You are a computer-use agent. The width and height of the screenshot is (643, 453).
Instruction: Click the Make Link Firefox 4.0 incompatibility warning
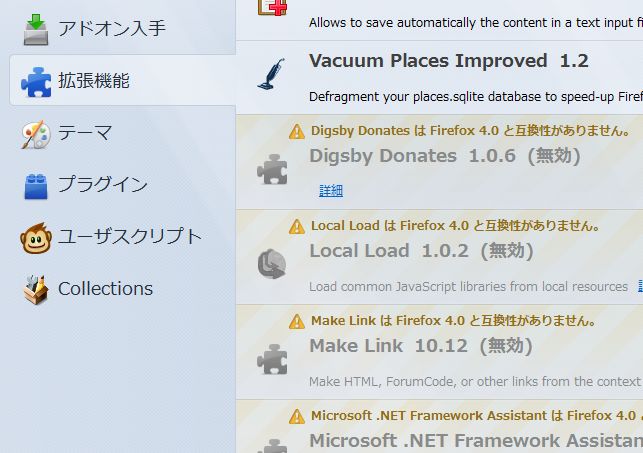(x=454, y=321)
